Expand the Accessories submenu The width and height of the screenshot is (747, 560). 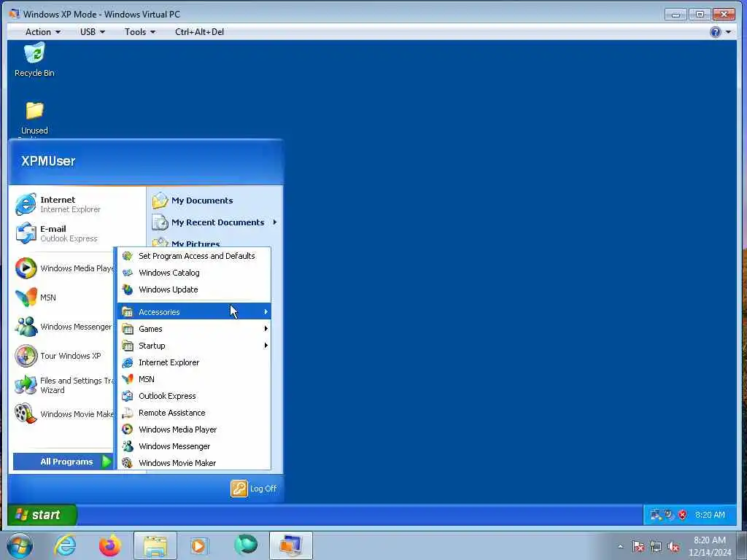[194, 312]
